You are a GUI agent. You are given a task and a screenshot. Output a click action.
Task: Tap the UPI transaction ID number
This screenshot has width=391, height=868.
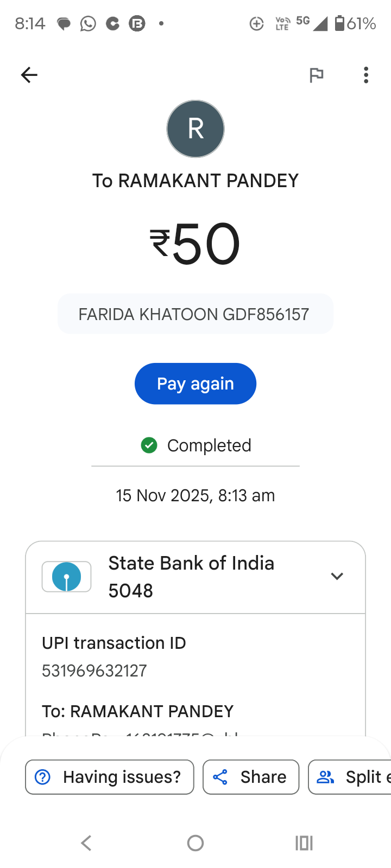pos(94,671)
